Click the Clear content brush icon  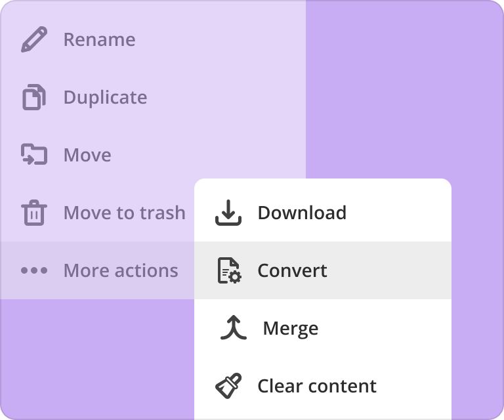(228, 386)
